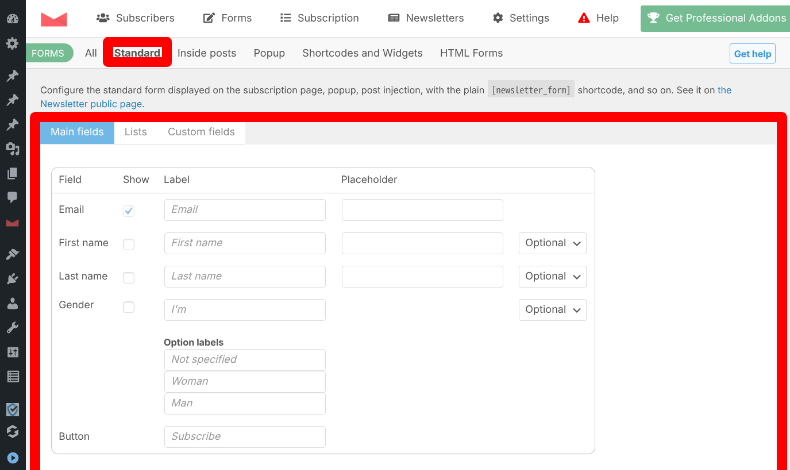Open the Media library icon in sidebar
This screenshot has width=790, height=470.
click(x=13, y=149)
